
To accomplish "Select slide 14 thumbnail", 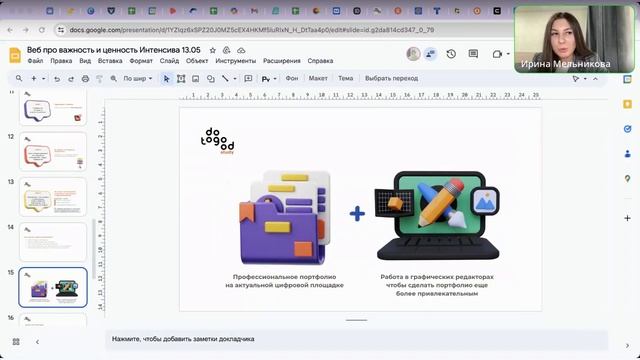I will tap(53, 242).
